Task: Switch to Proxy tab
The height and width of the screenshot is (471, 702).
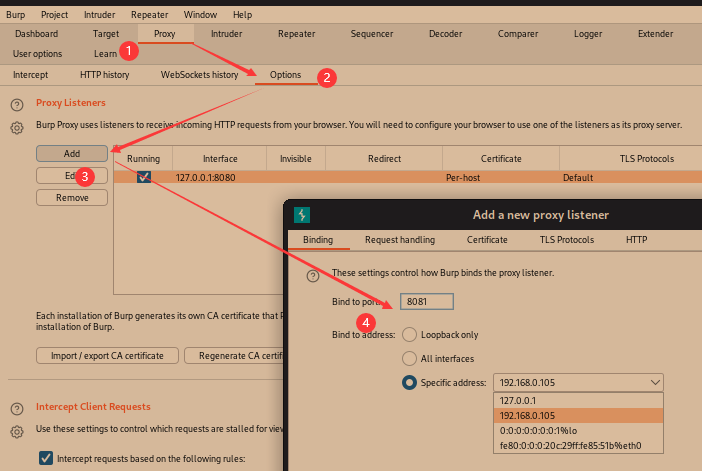Action: [x=165, y=34]
